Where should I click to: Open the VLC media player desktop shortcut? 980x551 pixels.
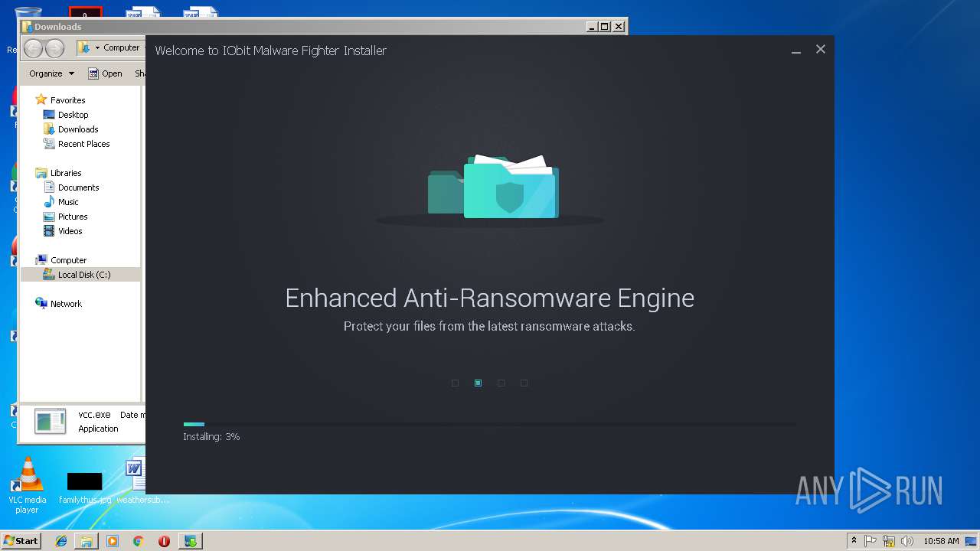click(x=27, y=485)
